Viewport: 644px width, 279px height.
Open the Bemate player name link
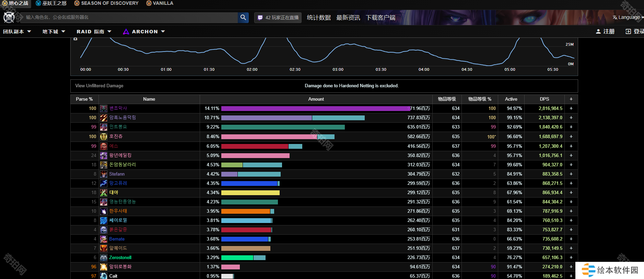click(117, 239)
